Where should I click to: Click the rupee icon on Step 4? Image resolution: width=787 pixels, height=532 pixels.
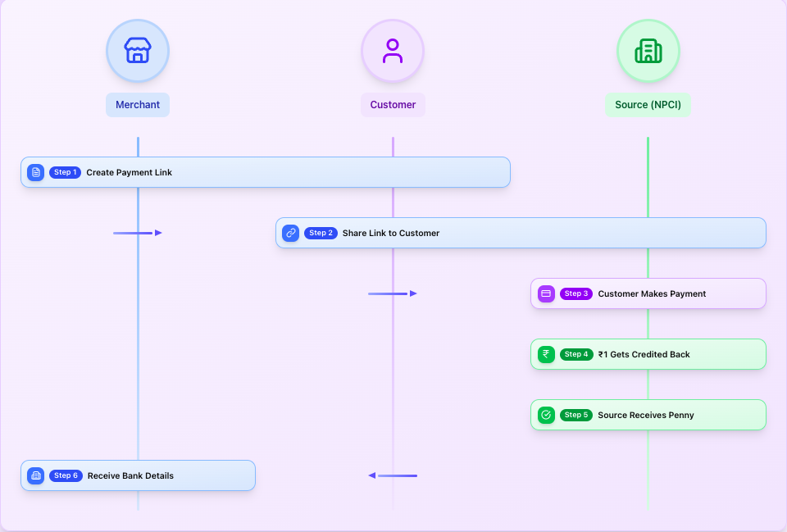point(546,354)
